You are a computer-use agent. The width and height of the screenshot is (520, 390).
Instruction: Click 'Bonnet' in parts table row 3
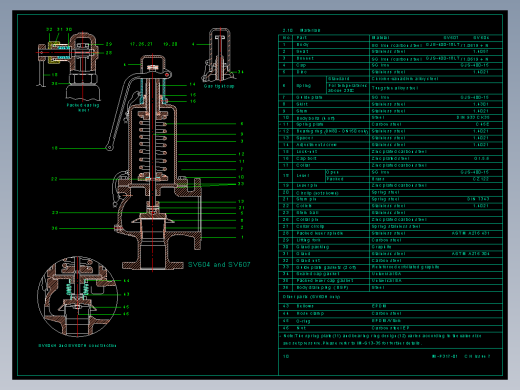point(305,58)
